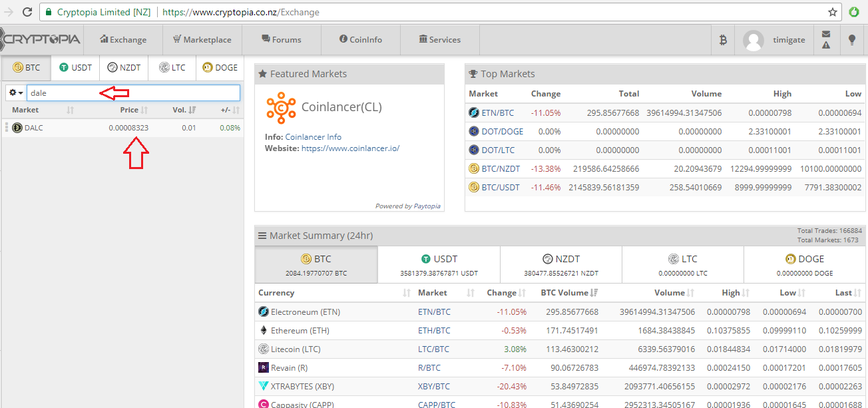Click the Litecoin icon in summary table

[263, 349]
